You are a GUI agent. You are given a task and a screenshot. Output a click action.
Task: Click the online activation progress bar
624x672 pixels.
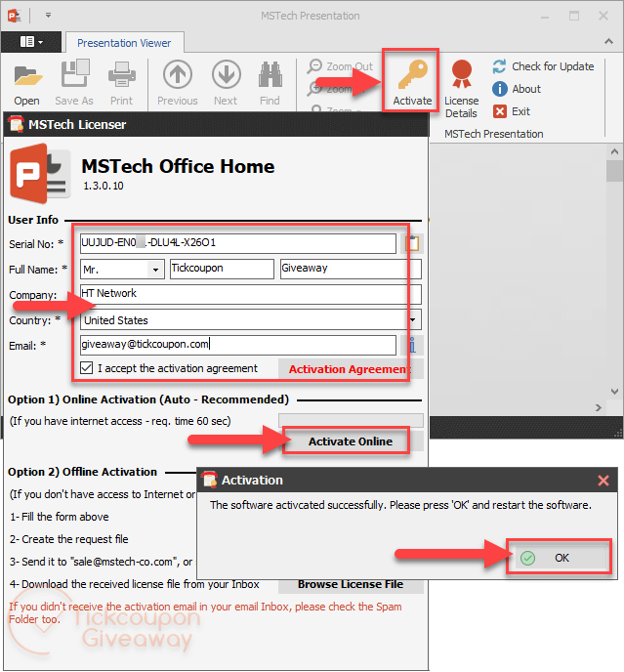tap(351, 420)
